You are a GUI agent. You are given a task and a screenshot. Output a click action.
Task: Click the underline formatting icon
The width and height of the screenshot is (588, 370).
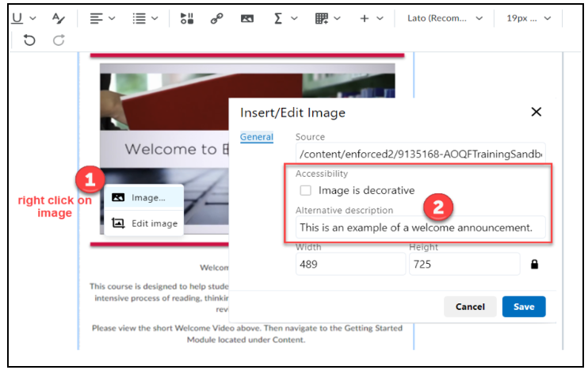click(17, 18)
